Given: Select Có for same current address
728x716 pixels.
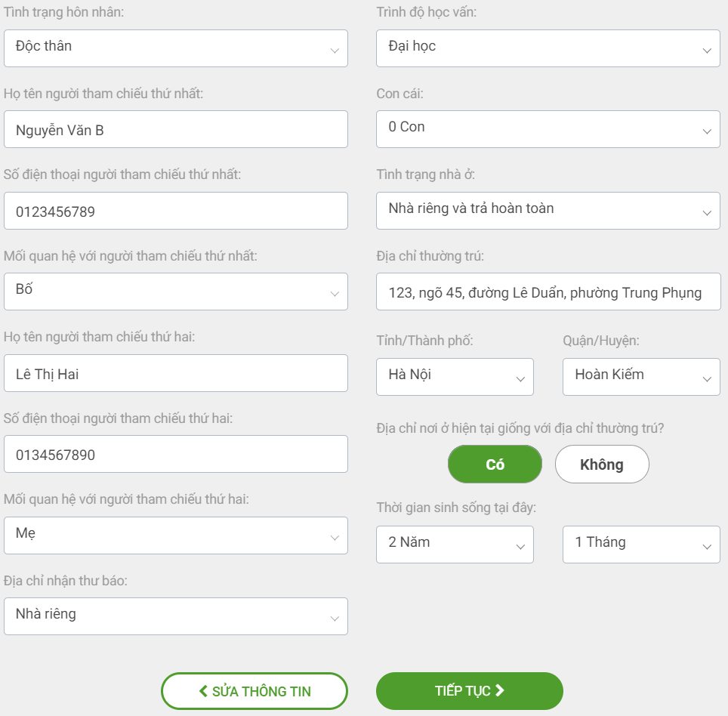Looking at the screenshot, I should pos(495,464).
